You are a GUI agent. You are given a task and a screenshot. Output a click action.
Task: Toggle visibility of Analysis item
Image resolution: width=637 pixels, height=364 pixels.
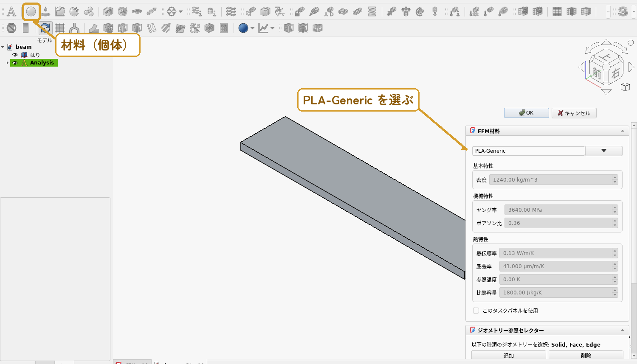[x=15, y=63]
